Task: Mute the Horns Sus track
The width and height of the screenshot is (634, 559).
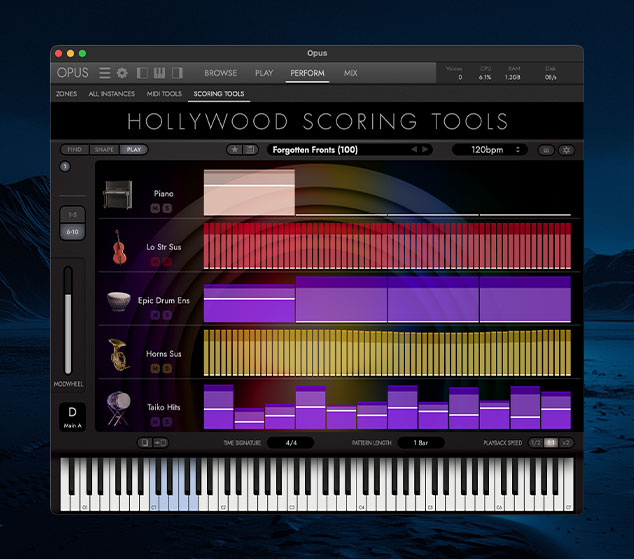Action: click(155, 368)
